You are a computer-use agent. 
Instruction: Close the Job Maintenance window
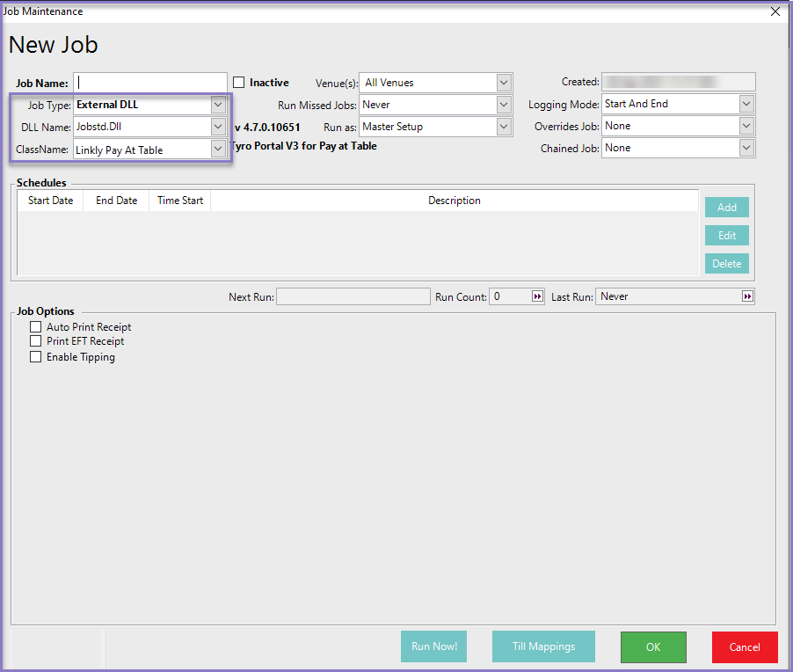(x=775, y=11)
